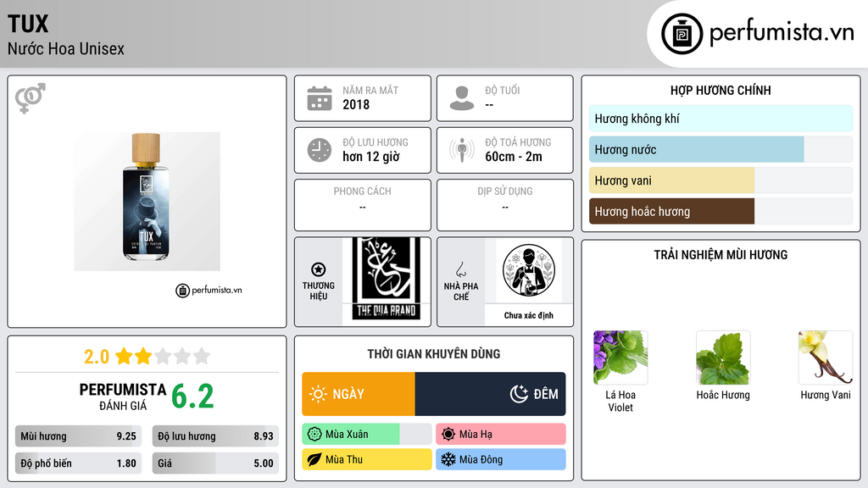Click the 6.2 Perfumista score
This screenshot has width=868, height=488.
pos(192,396)
